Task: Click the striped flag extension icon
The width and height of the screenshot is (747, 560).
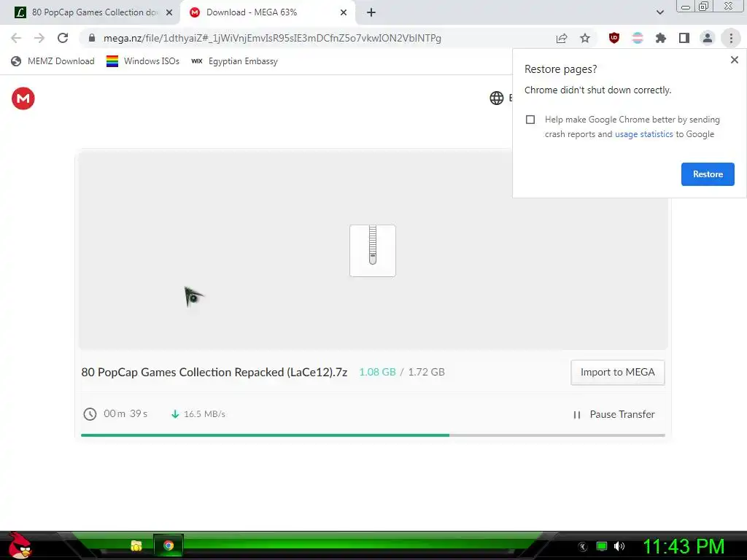Action: click(638, 38)
